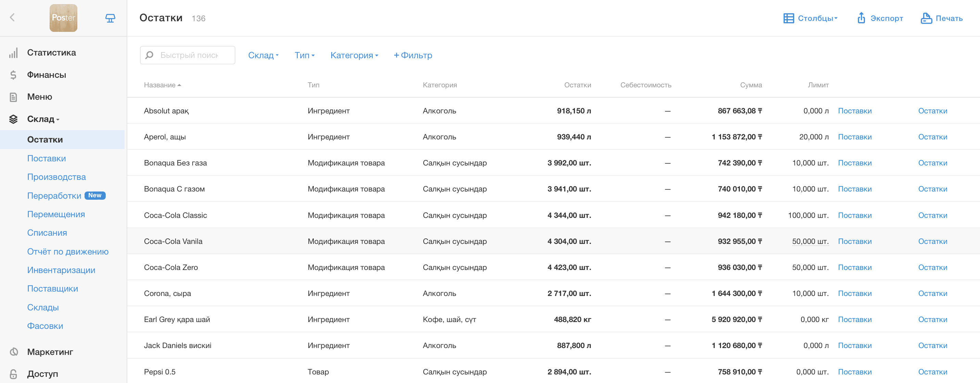Click the 918,150 л stock value

(574, 111)
